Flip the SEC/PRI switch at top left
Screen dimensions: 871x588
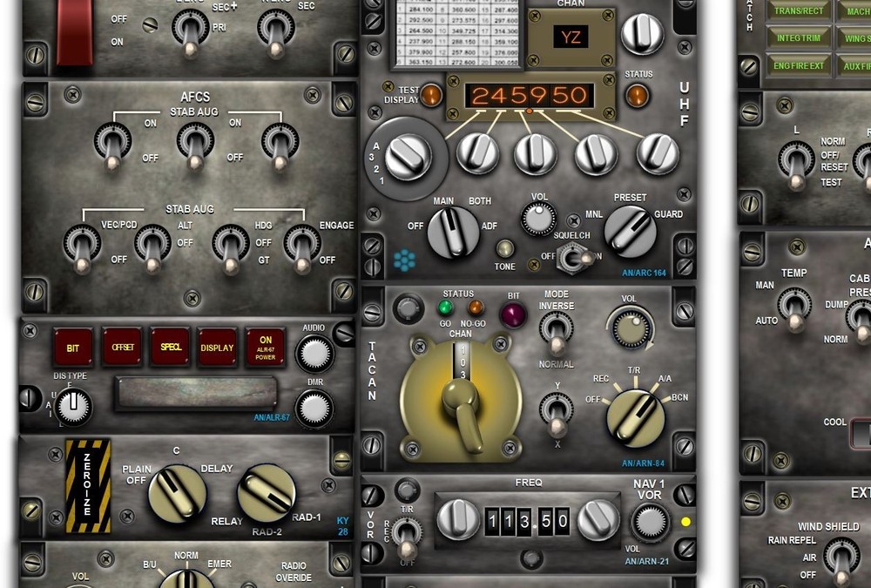click(x=191, y=32)
